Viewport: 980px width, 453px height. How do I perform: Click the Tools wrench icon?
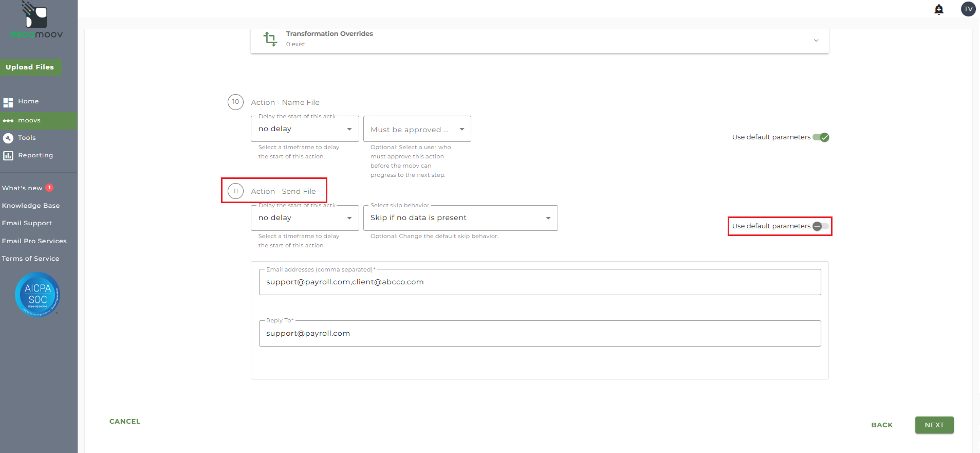(8, 138)
